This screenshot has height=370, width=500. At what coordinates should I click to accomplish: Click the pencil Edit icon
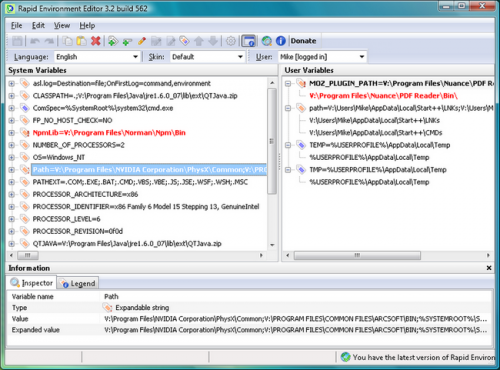(142, 41)
